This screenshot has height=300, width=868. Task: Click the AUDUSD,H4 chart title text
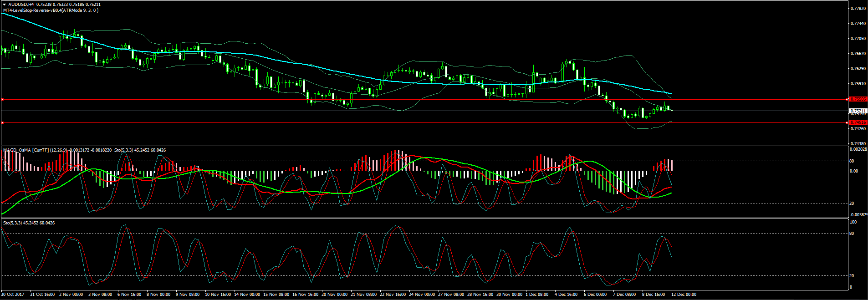(21, 5)
